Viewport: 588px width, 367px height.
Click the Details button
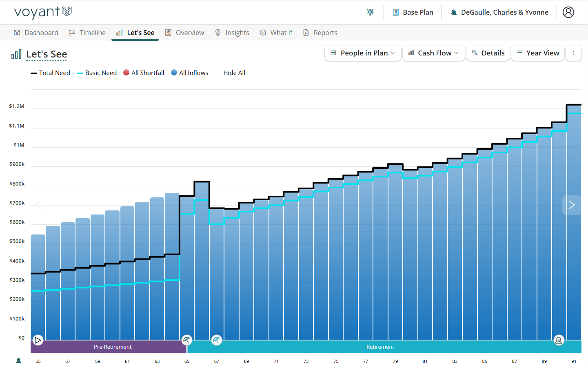pos(488,53)
